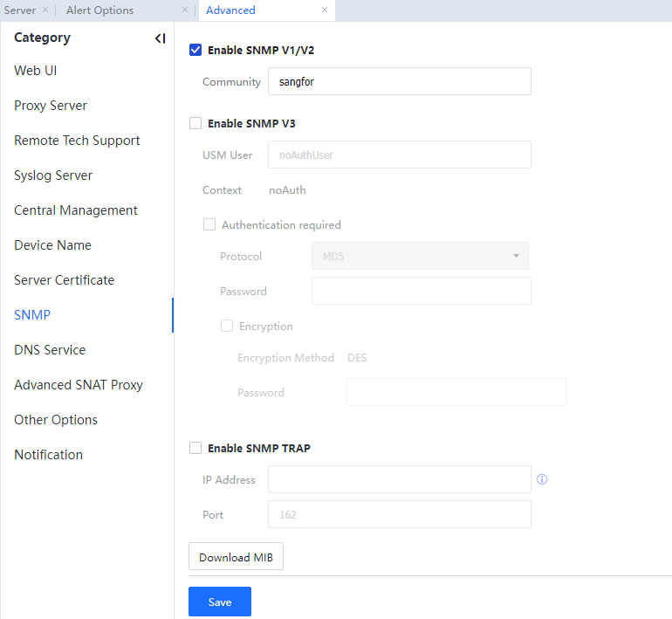Click the IP Address info icon
The width and height of the screenshot is (672, 619).
click(542, 479)
